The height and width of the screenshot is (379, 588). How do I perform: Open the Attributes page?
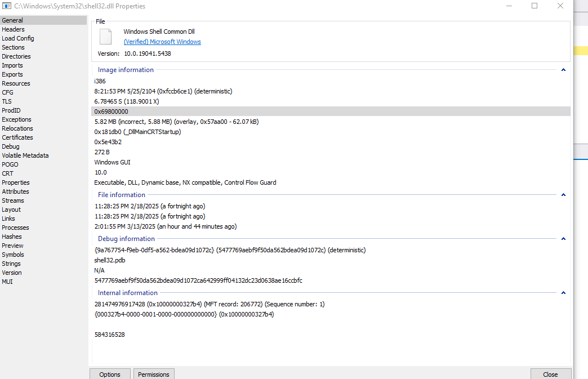tap(43, 191)
